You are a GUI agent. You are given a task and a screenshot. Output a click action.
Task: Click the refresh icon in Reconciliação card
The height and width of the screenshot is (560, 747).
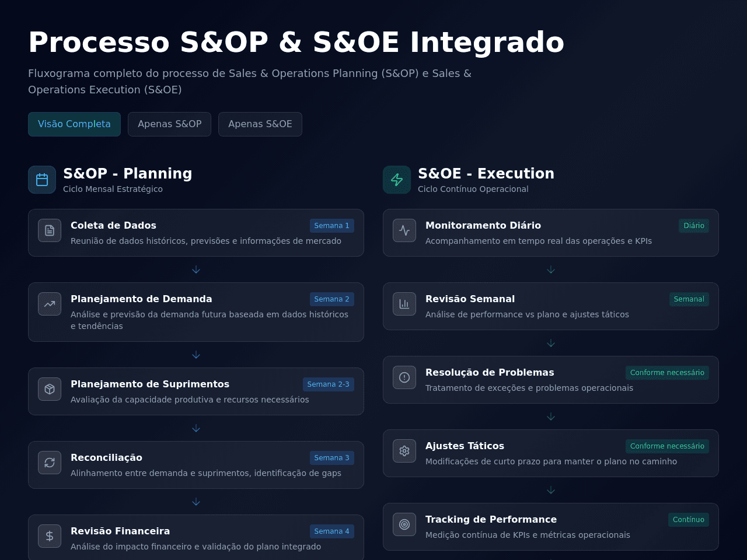[50, 463]
